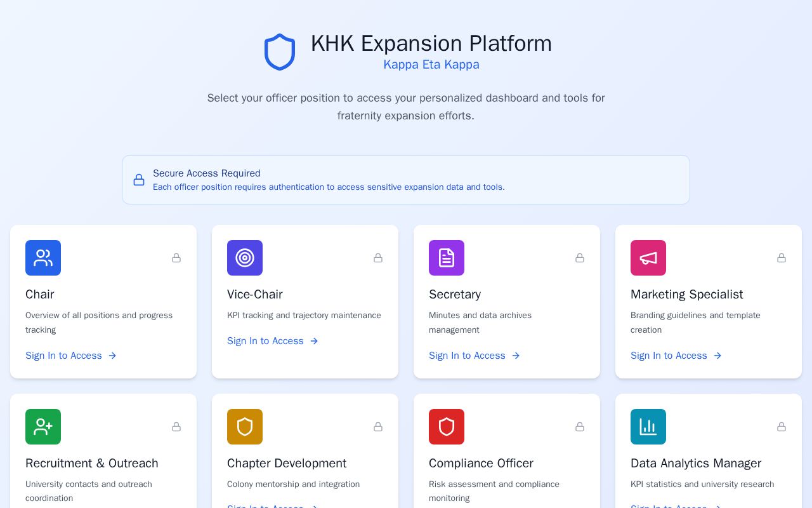Click the Chapter Development shield icon

[245, 427]
